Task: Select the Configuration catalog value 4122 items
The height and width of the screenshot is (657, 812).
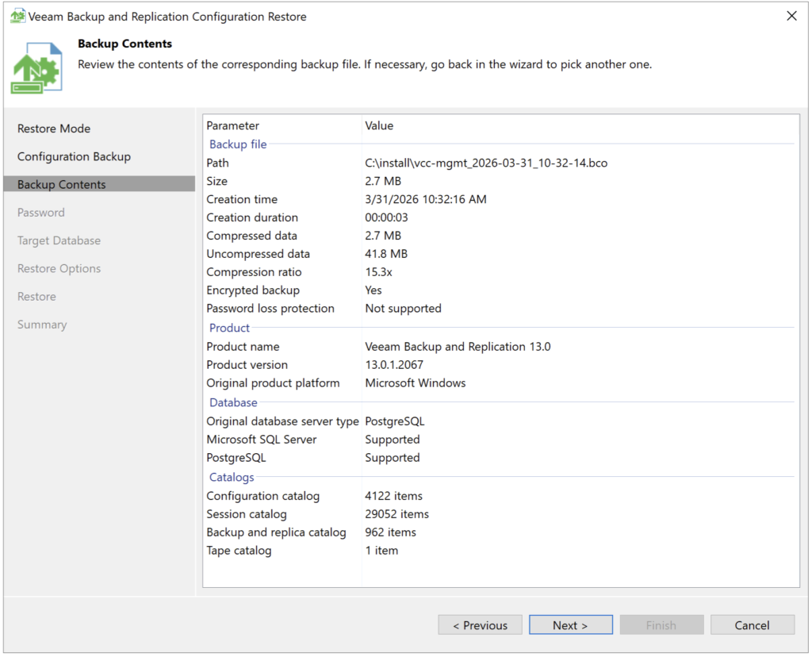Action: click(393, 496)
